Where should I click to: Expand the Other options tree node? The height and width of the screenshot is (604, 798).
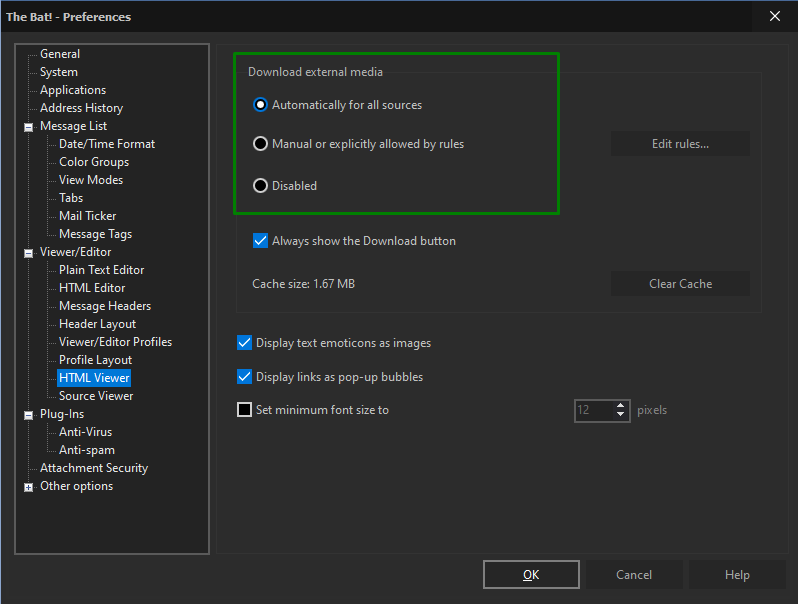coord(28,487)
